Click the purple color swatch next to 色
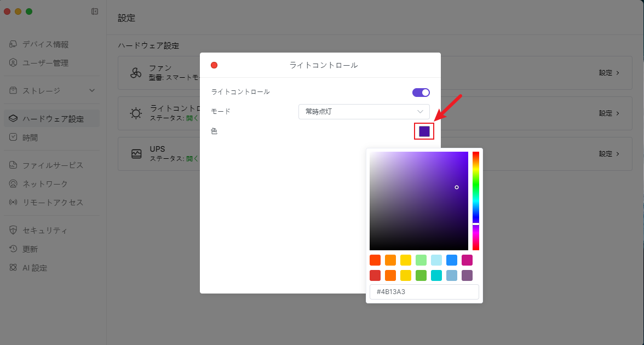This screenshot has height=345, width=644. click(424, 131)
